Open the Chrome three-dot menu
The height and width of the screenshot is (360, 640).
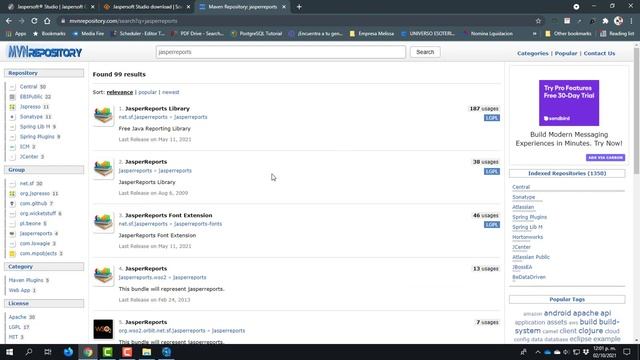(x=631, y=21)
